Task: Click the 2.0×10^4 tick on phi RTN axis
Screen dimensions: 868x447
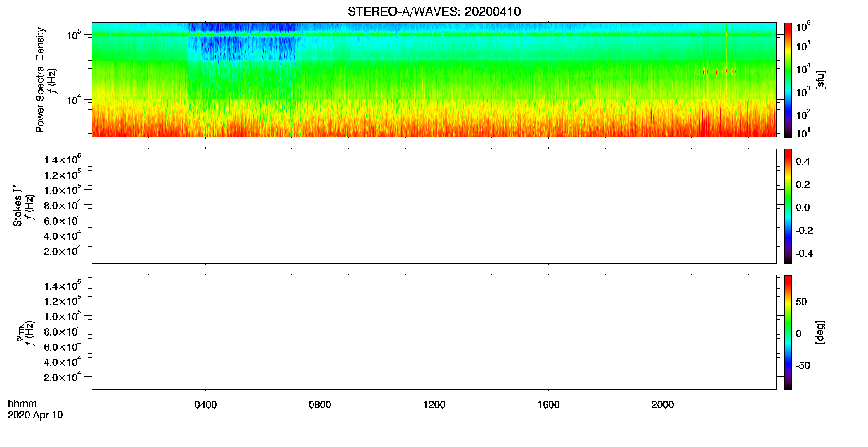Action: point(63,377)
